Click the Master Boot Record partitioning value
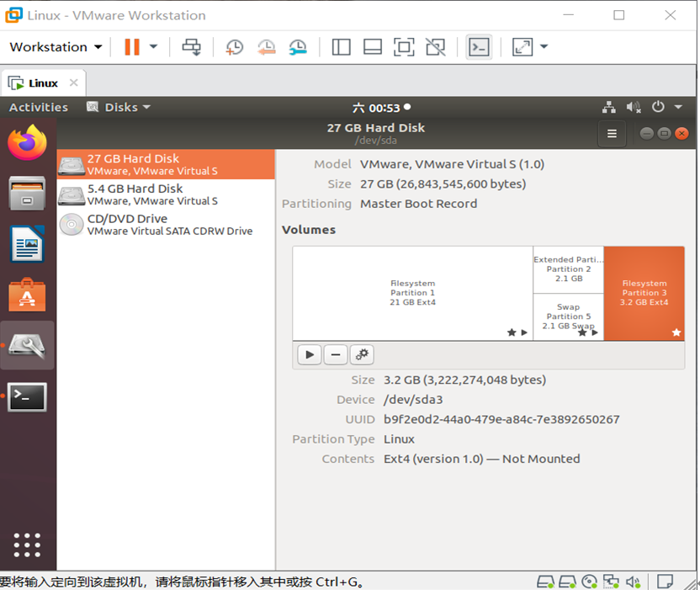 [418, 204]
